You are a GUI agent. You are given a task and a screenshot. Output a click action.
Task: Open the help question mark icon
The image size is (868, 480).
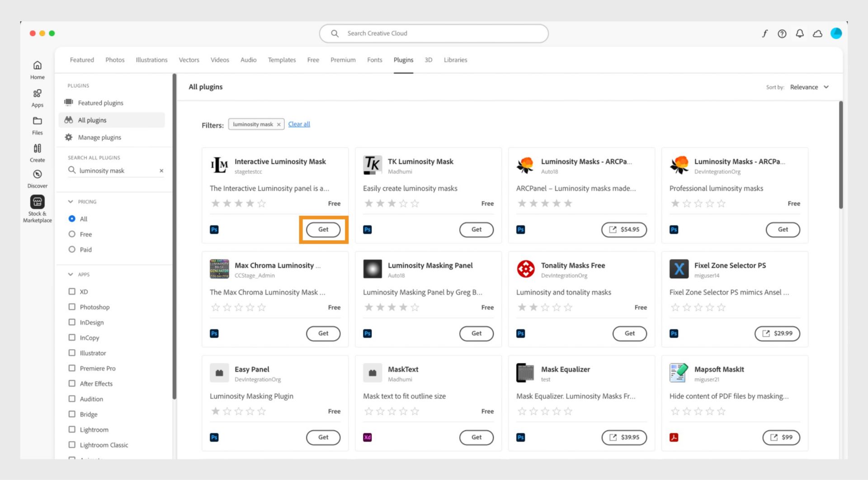[782, 33]
